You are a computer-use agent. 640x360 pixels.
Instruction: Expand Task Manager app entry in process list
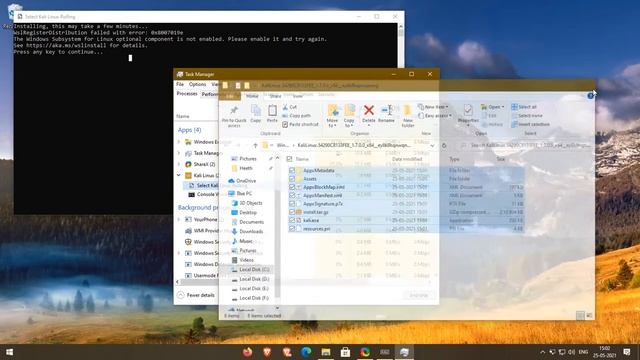pyautogui.click(x=179, y=153)
